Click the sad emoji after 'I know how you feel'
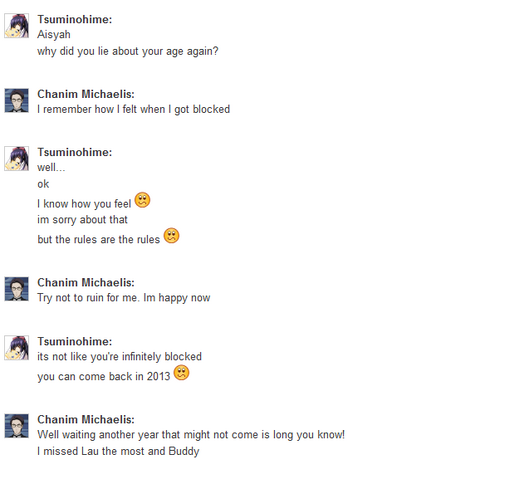 (x=142, y=200)
